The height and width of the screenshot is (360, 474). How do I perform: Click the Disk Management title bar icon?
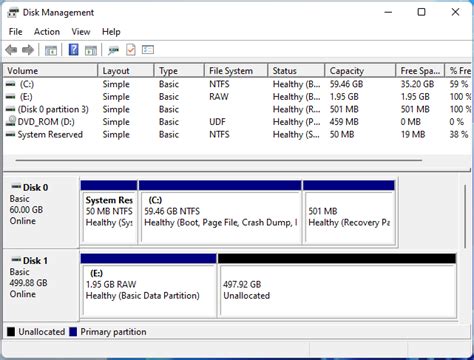tap(13, 13)
